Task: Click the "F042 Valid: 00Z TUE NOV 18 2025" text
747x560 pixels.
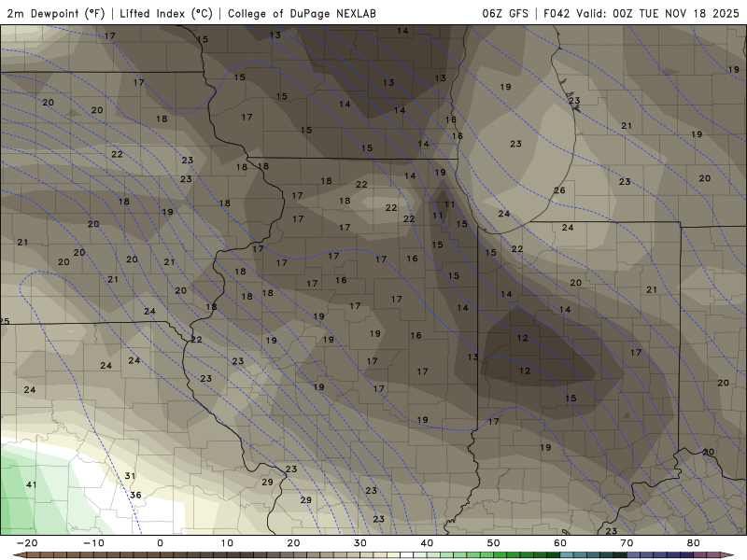Action: (x=641, y=13)
